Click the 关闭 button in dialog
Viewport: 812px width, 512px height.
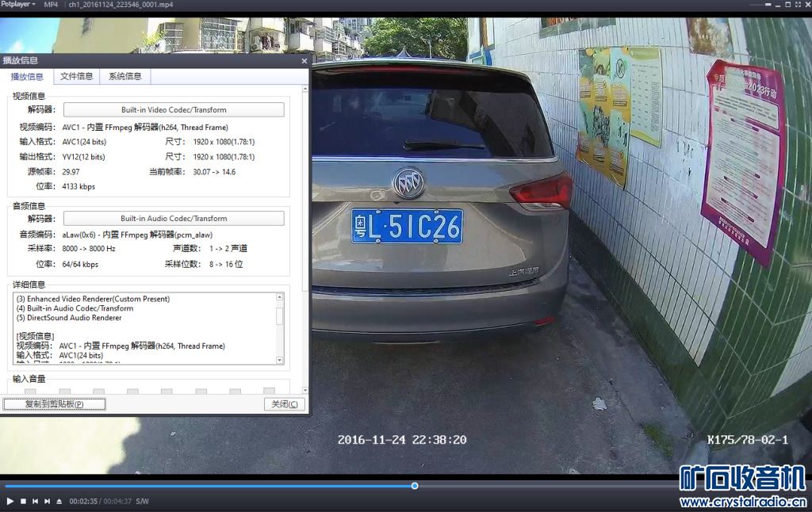point(284,404)
